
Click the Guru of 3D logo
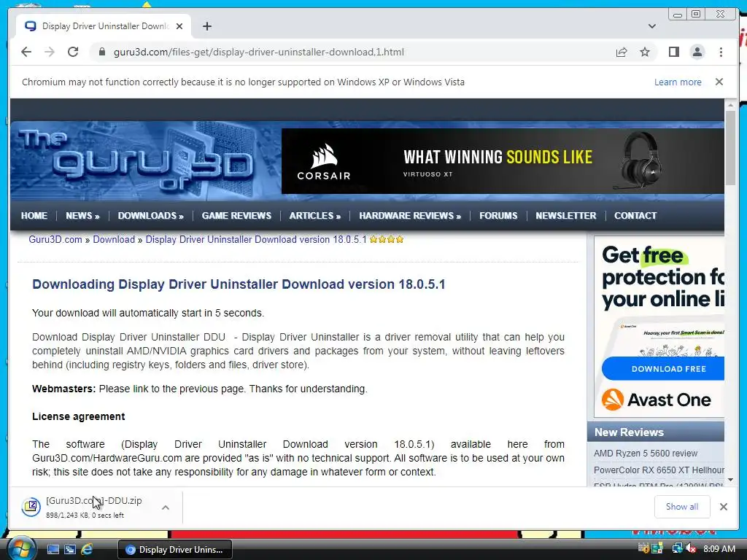pos(136,160)
